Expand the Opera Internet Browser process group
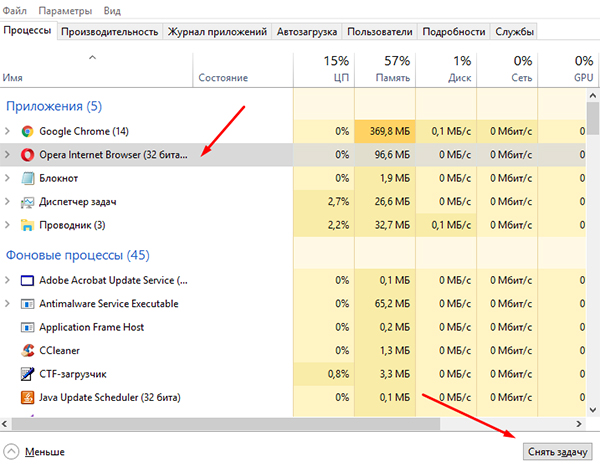Image resolution: width=600 pixels, height=467 pixels. 7,155
